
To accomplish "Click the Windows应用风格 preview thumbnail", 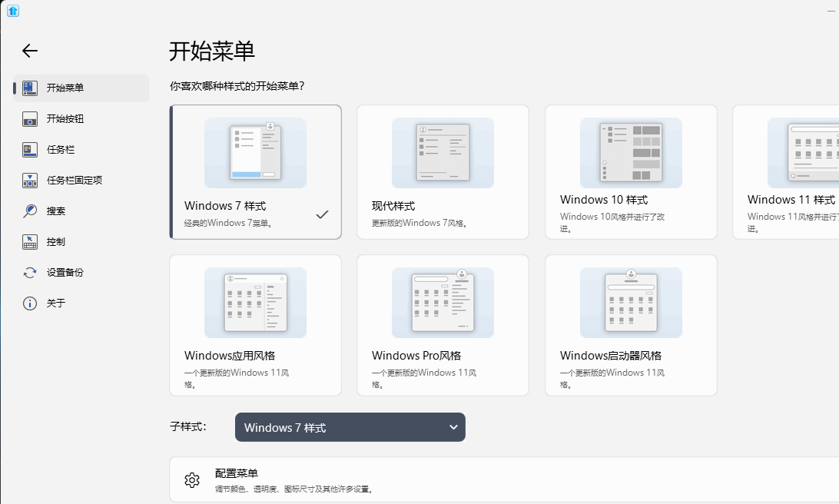I will tap(255, 302).
